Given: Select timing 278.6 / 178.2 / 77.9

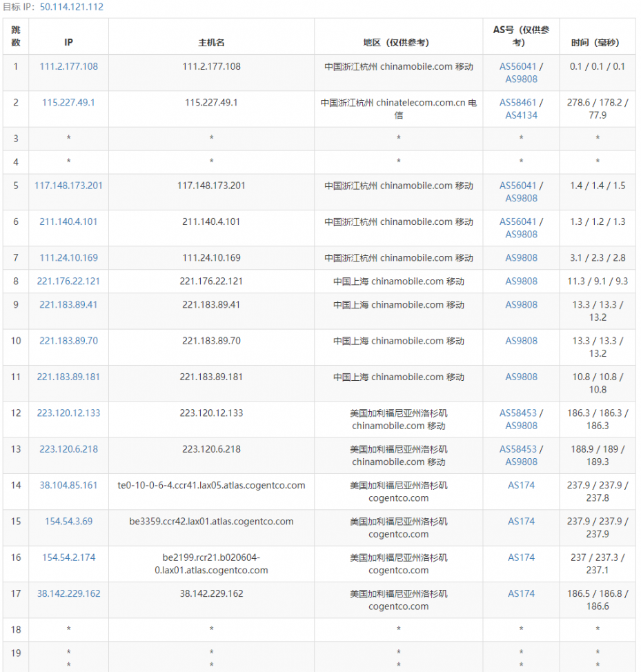Looking at the screenshot, I should (x=598, y=109).
